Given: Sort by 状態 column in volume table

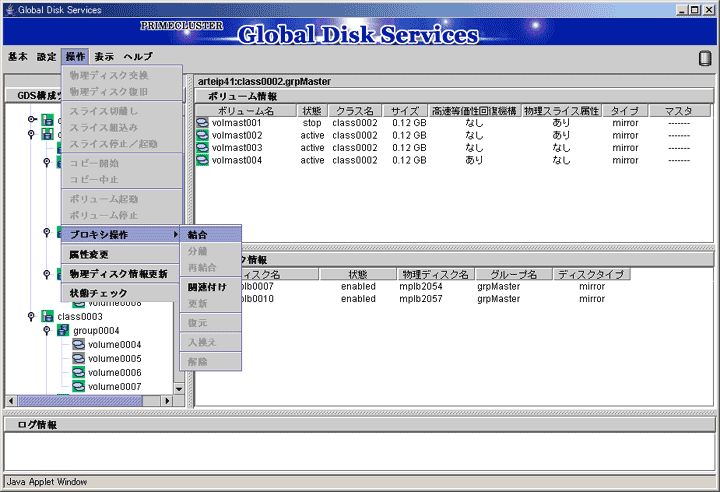Looking at the screenshot, I should (312, 111).
